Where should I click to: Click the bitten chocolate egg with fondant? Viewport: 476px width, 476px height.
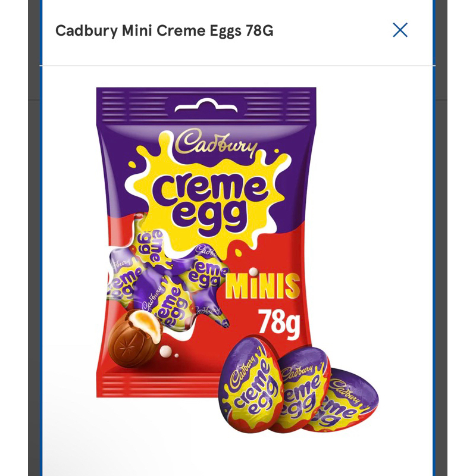click(135, 338)
